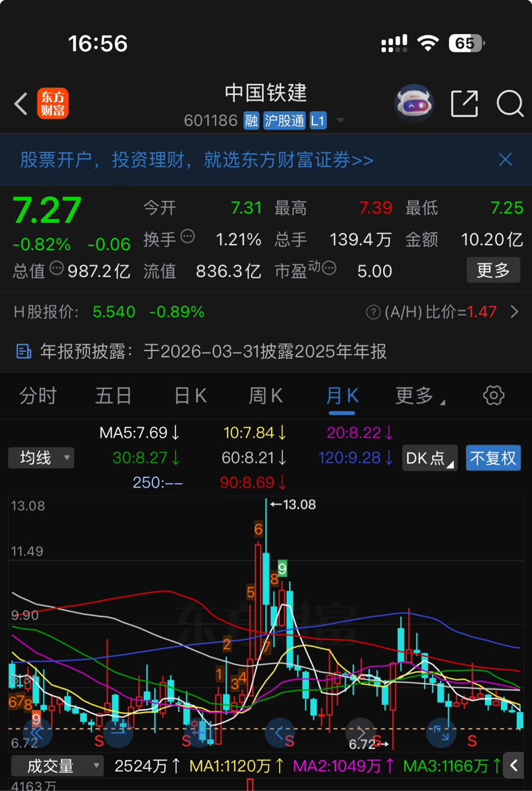
Task: Tap the battery indicator in status bar
Action: pyautogui.click(x=467, y=44)
